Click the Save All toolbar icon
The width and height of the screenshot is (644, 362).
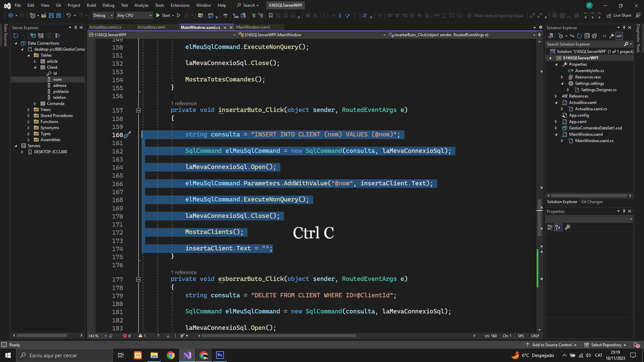coord(59,15)
